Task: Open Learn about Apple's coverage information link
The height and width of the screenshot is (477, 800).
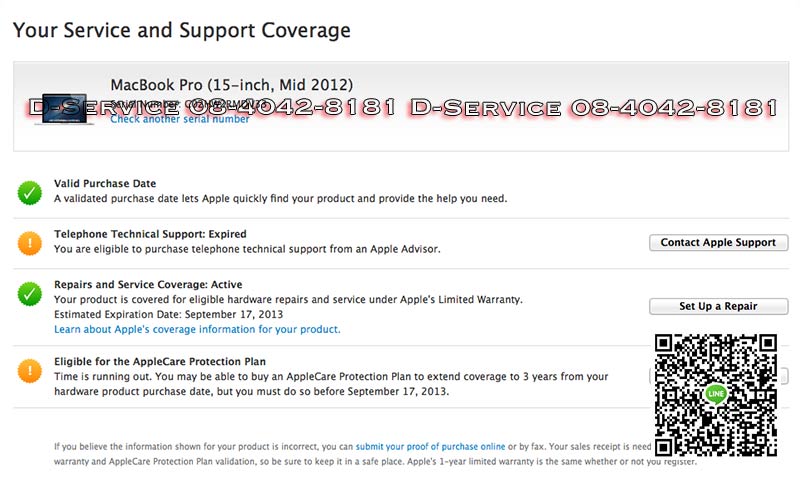Action: (x=197, y=329)
